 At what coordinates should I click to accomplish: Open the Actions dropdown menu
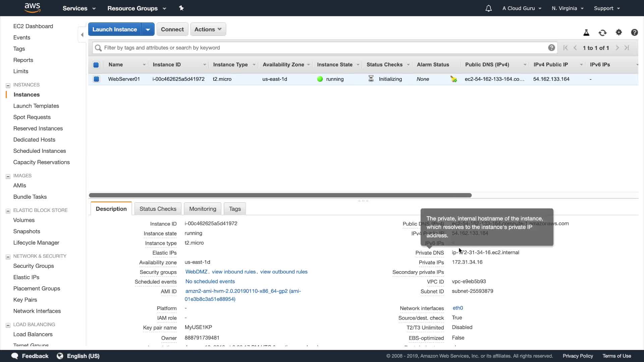(x=208, y=29)
